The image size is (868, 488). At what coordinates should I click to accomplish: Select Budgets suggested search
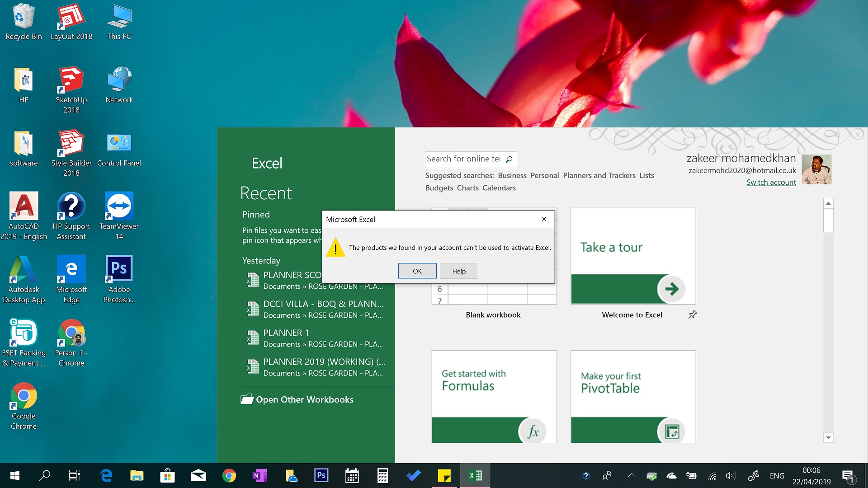pos(439,188)
